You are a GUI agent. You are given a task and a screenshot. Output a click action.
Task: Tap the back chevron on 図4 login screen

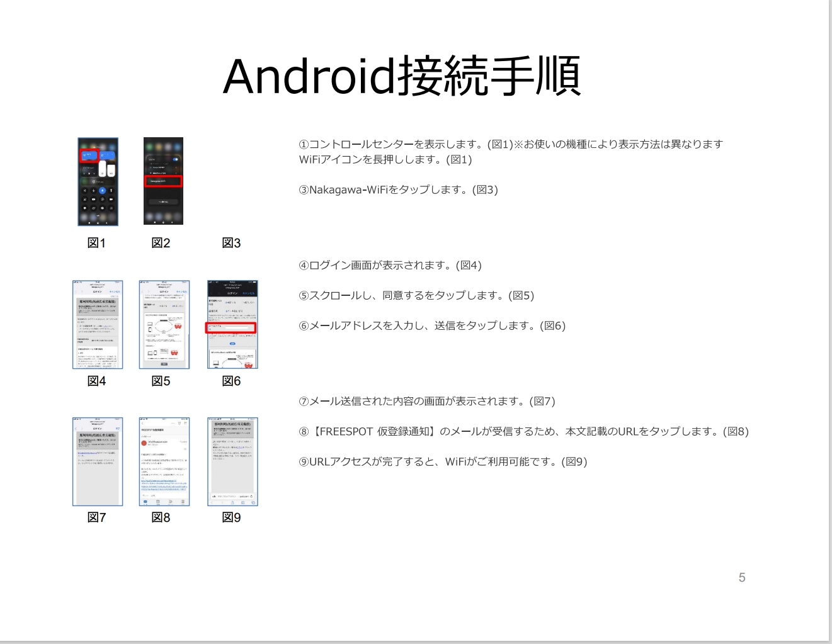tap(76, 291)
